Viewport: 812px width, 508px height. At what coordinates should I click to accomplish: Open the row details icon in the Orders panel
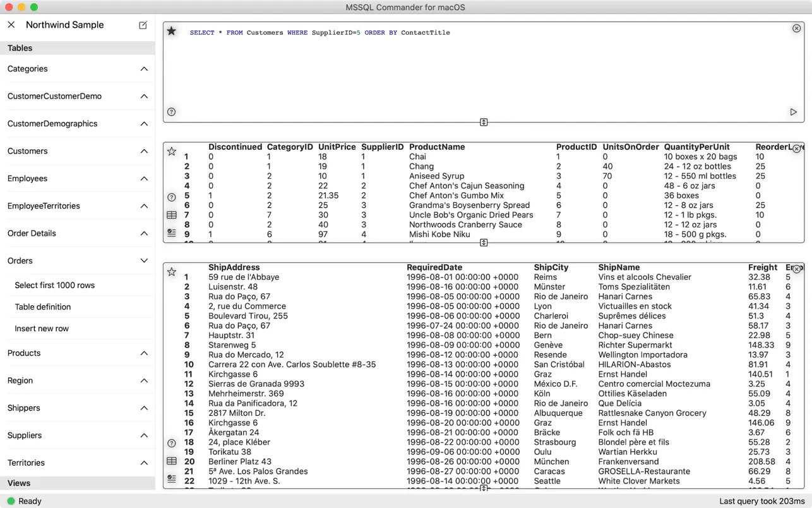[x=171, y=479]
